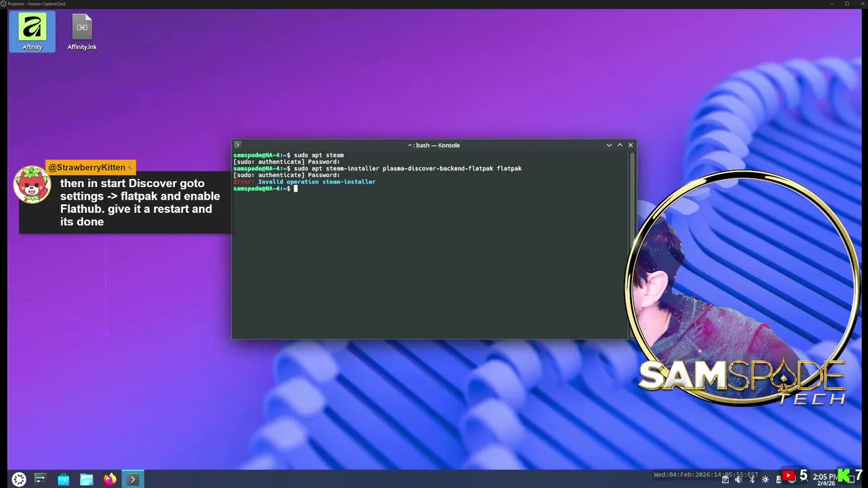Viewport: 868px width, 488px height.
Task: Open the KDE application launcher
Action: point(19,479)
